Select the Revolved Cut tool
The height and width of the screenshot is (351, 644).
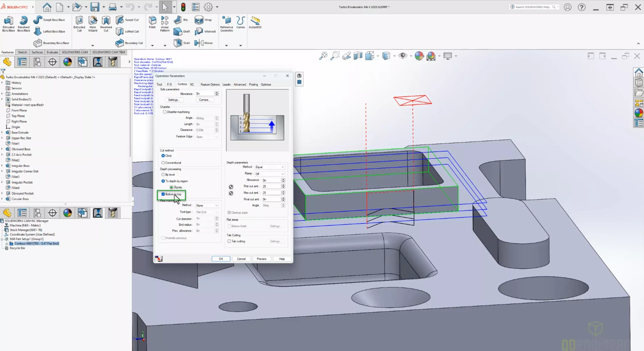click(106, 24)
